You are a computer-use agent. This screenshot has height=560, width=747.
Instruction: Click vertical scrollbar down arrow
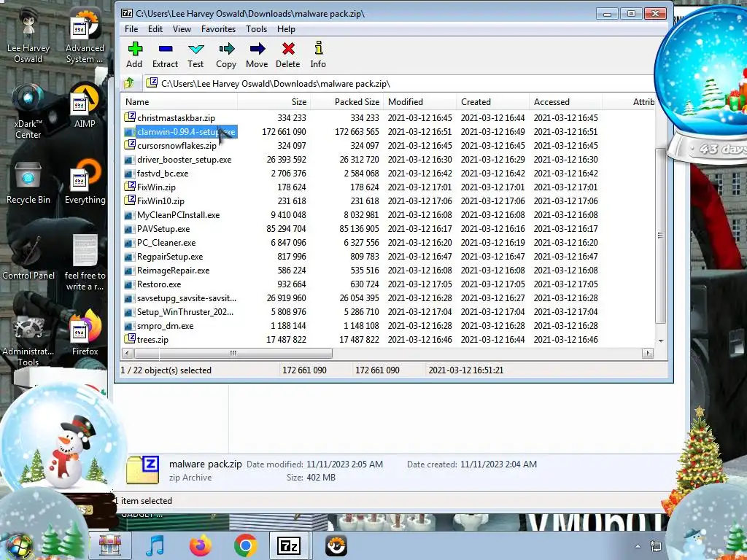(660, 341)
